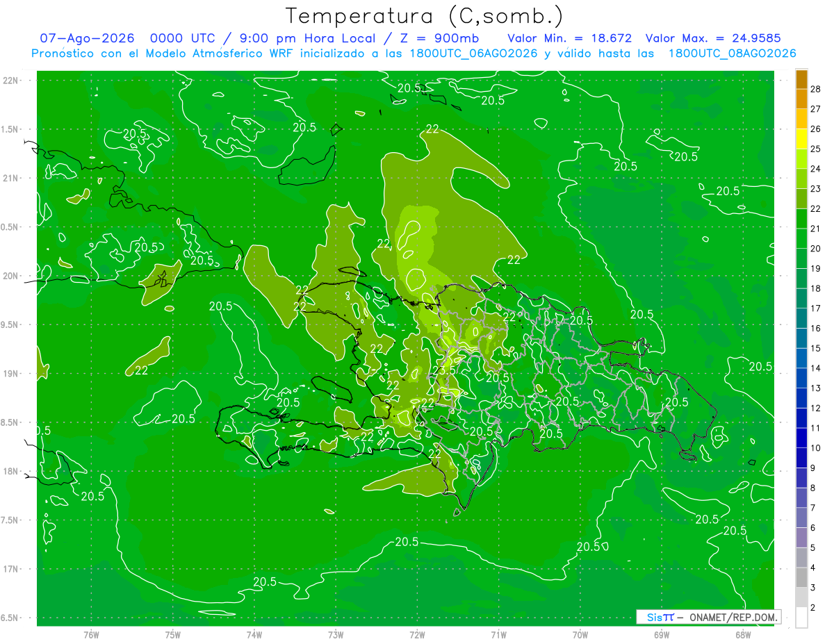This screenshot has height=644, width=834.
Task: Click the "20N" latitude axis label
Action: pos(12,276)
